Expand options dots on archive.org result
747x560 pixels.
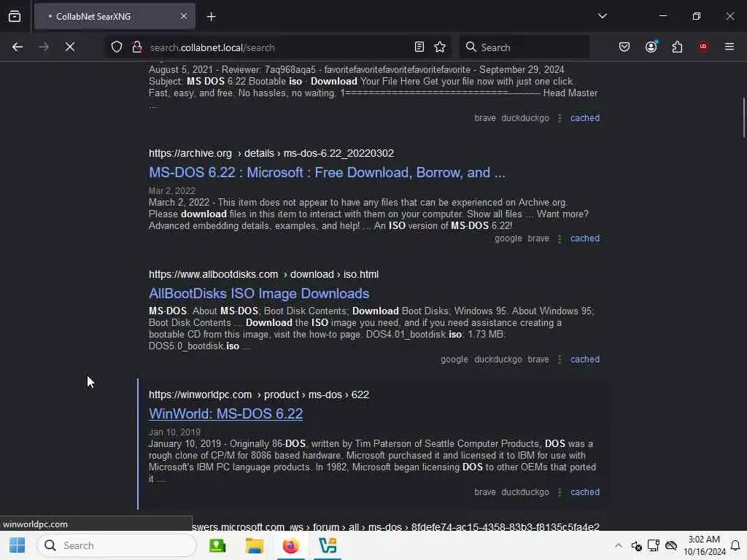(x=560, y=238)
